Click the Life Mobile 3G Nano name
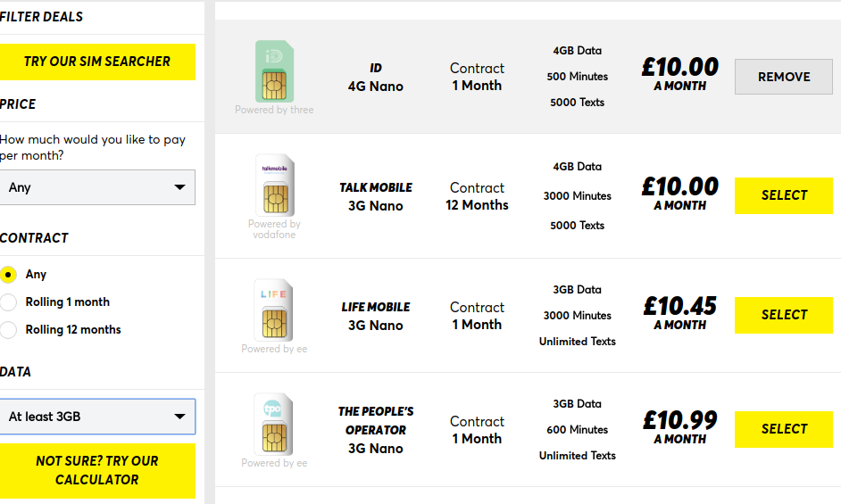The height and width of the screenshot is (504, 841). click(376, 317)
